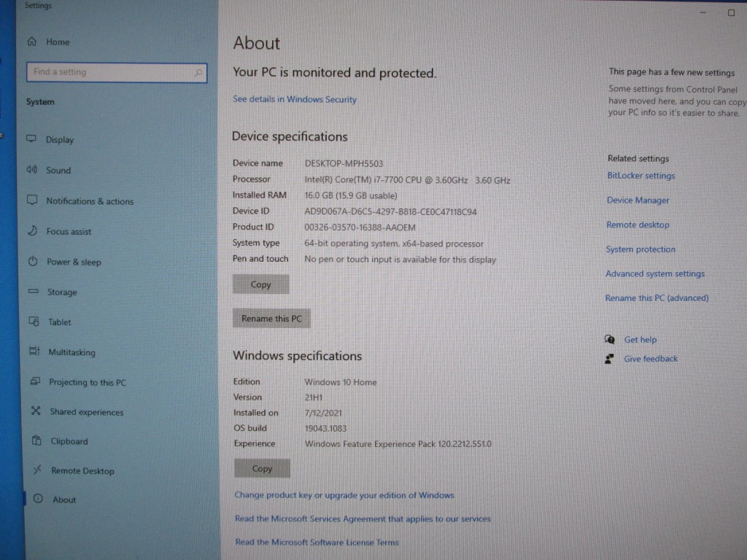The image size is (747, 560).
Task: Click the Display monitor icon
Action: 31,139
